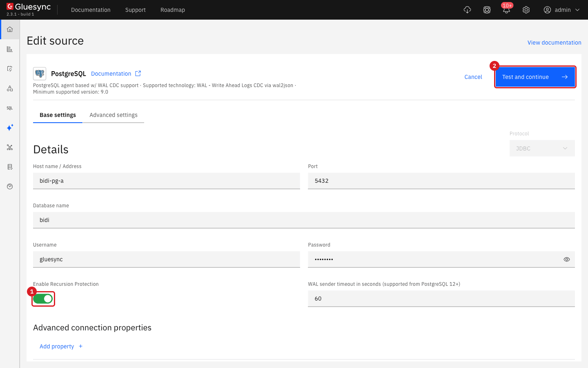Viewport: 588px width, 368px height.
Task: Click Test and continue button
Action: pyautogui.click(x=535, y=77)
